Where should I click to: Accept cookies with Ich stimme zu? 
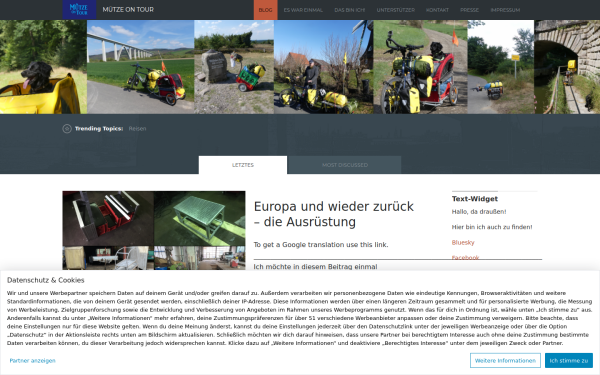coord(569,360)
